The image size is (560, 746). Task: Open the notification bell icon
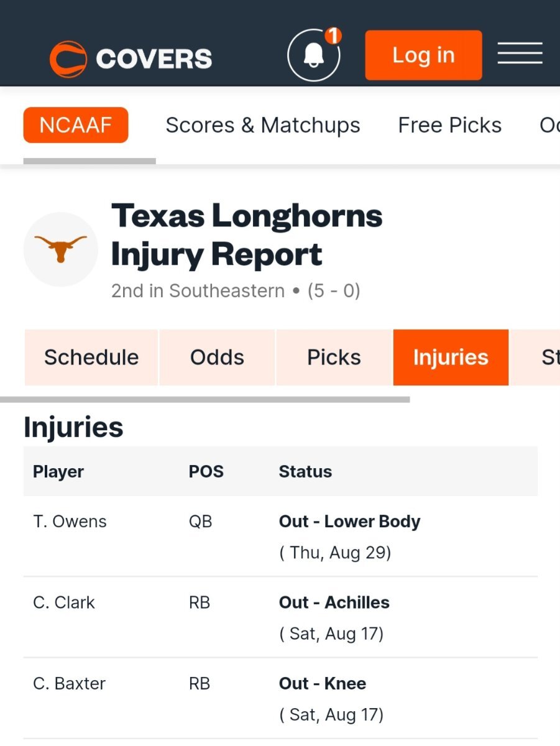314,55
